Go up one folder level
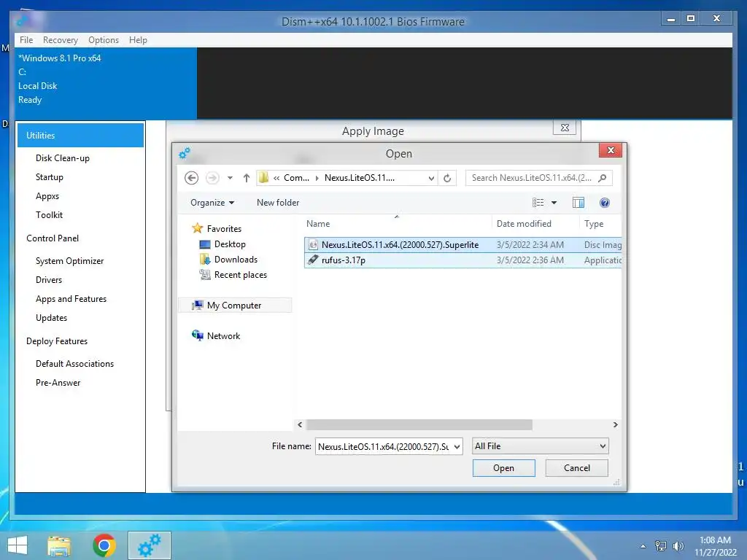747x560 pixels. (x=247, y=178)
